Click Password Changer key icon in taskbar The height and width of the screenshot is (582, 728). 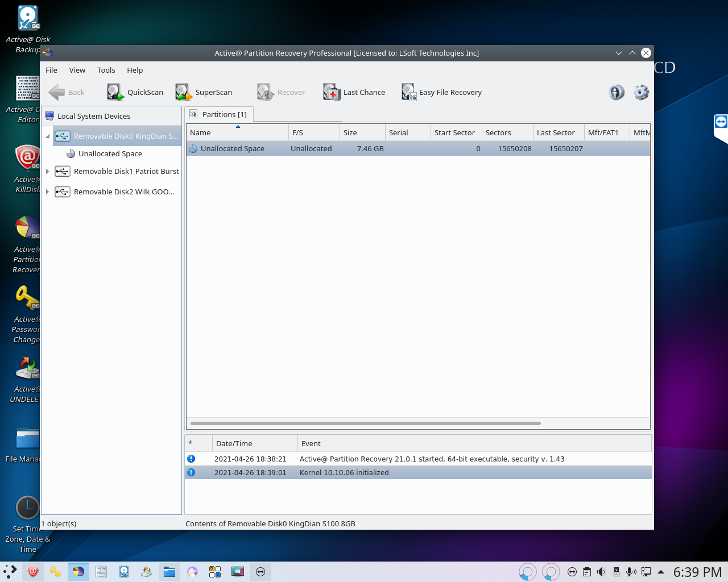click(x=56, y=571)
